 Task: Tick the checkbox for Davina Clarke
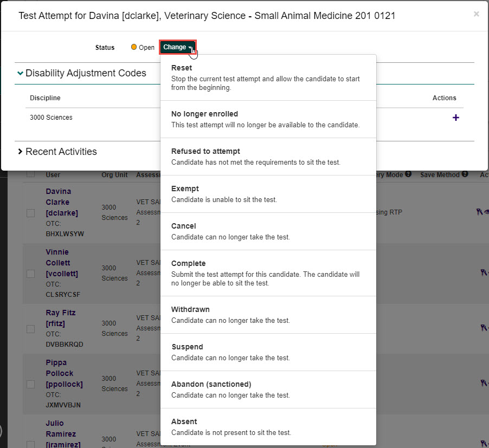(x=31, y=213)
